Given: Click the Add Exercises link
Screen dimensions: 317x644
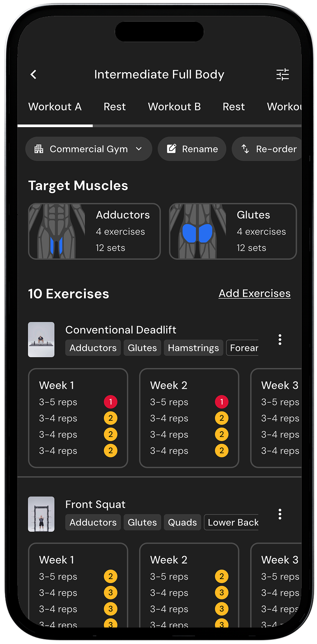Looking at the screenshot, I should tap(254, 294).
